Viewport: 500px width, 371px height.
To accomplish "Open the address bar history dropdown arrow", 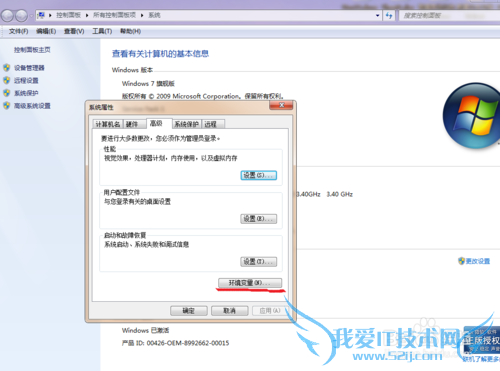I will tap(377, 15).
